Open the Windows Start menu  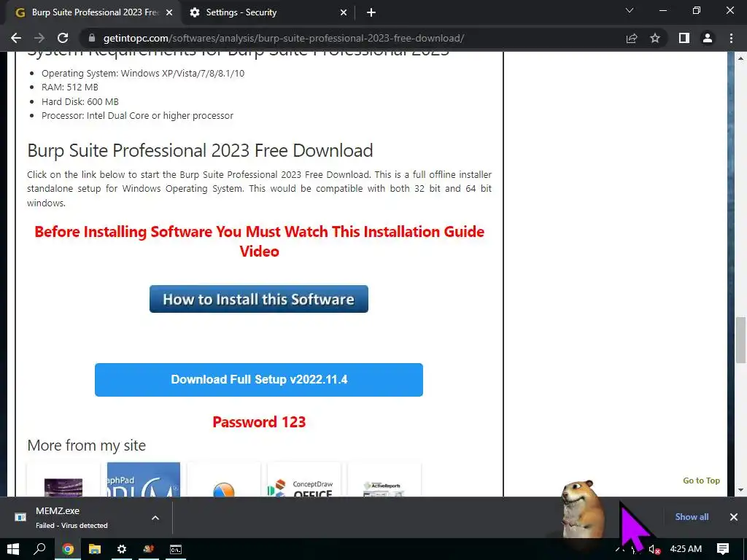point(13,549)
